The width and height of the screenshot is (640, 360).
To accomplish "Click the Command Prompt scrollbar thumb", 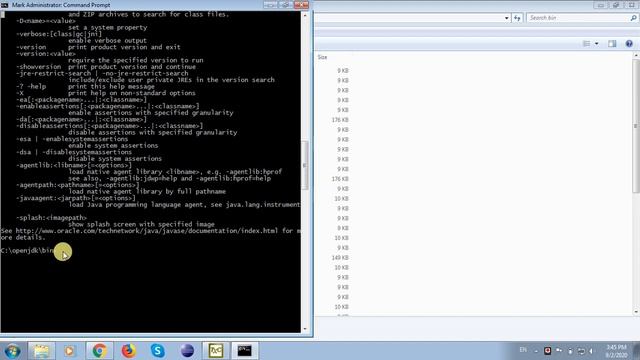I will [x=304, y=165].
